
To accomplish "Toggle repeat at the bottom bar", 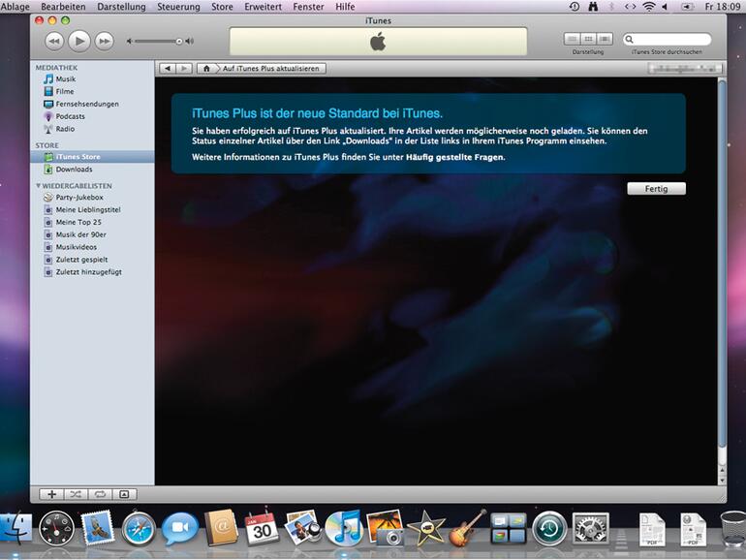I will (x=100, y=494).
